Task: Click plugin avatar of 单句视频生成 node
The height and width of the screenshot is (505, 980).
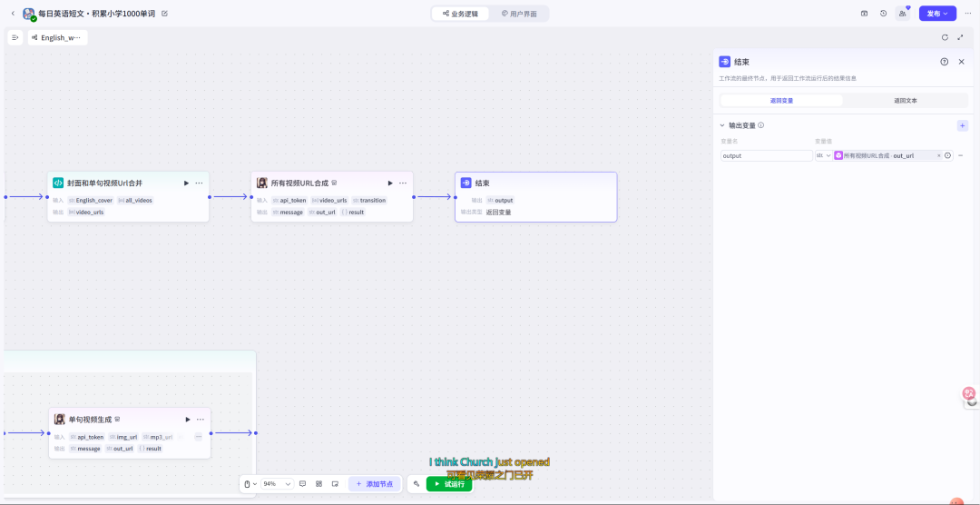Action: point(59,420)
